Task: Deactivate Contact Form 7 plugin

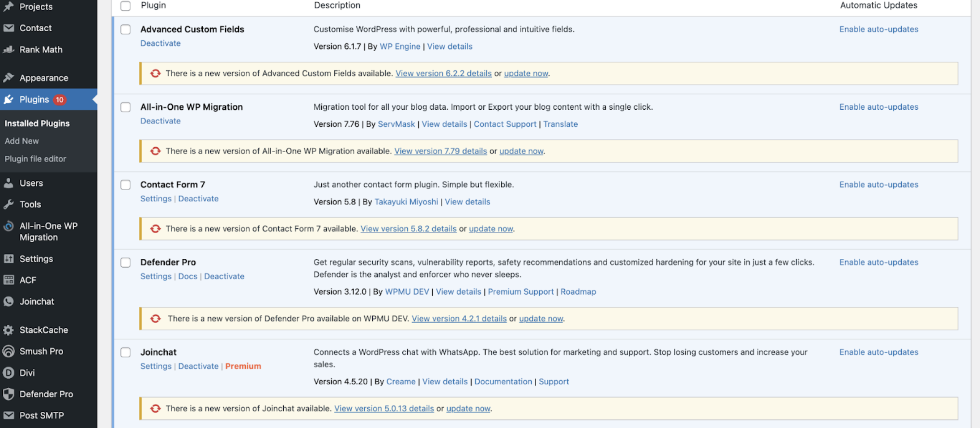Action: (198, 198)
